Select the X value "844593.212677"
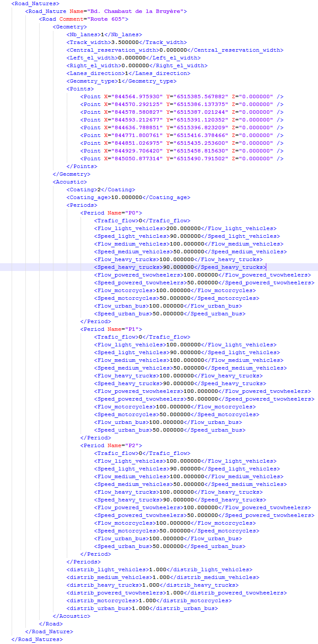This screenshot has height=644, width=318. (x=137, y=120)
